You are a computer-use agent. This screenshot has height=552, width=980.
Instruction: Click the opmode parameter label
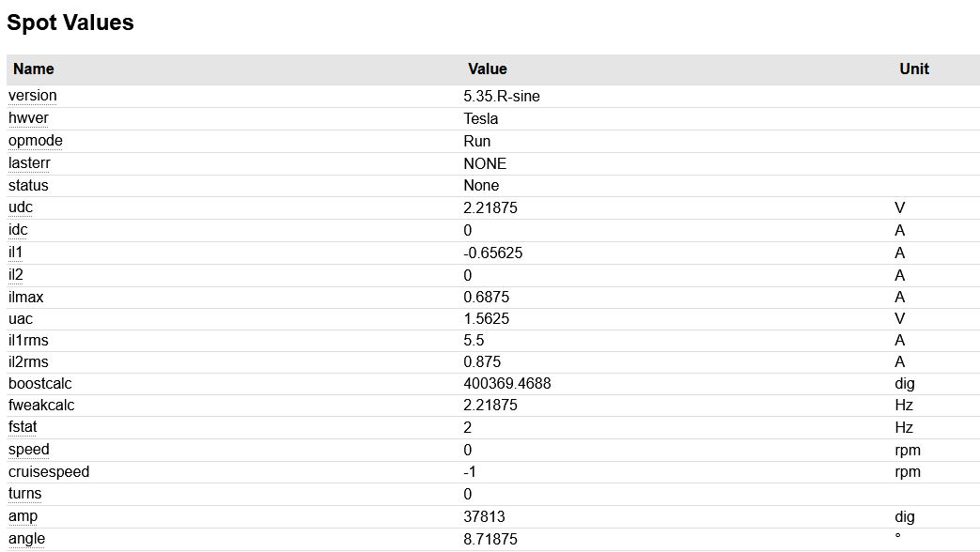tap(36, 141)
